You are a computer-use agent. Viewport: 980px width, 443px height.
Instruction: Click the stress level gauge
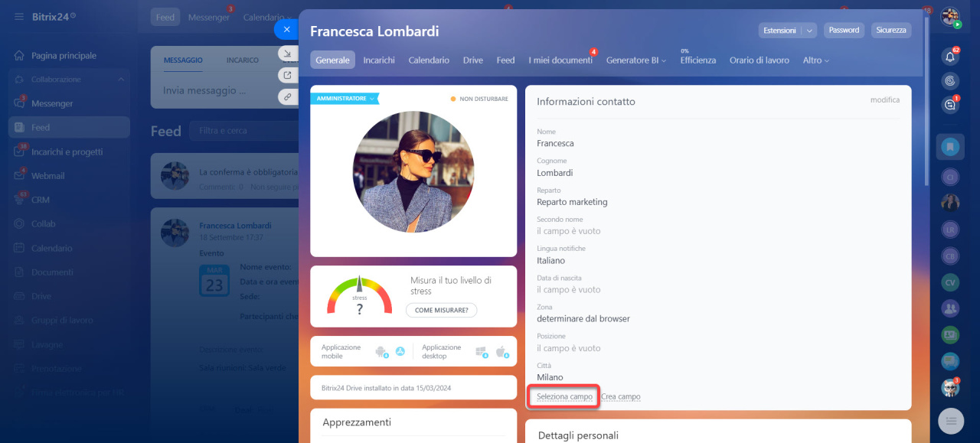359,297
